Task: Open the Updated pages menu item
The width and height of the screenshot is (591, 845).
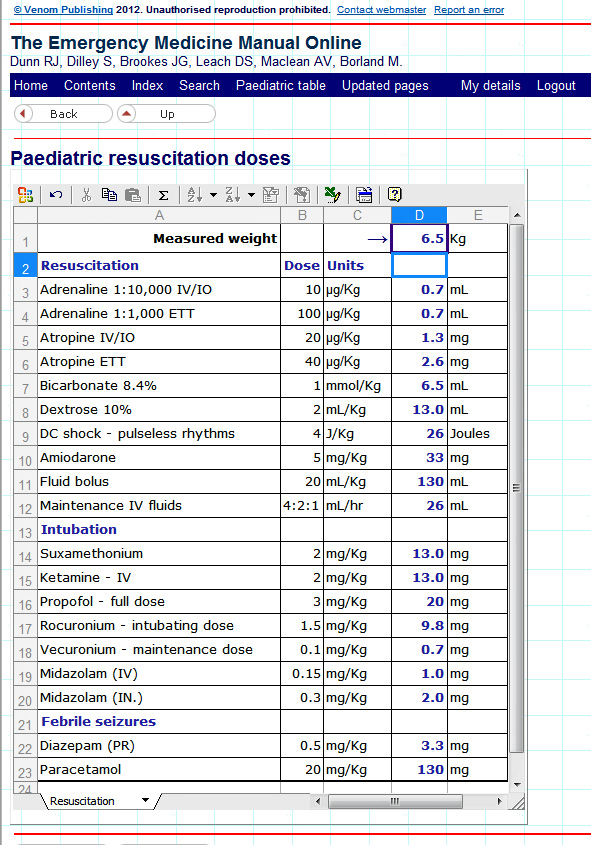Action: click(385, 86)
